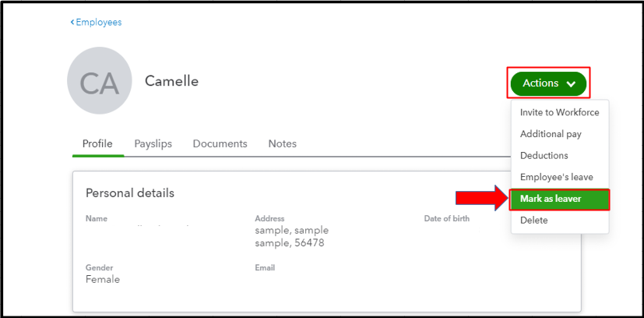This screenshot has height=318, width=644.
Task: Open the Payslips tab
Action: tap(153, 143)
